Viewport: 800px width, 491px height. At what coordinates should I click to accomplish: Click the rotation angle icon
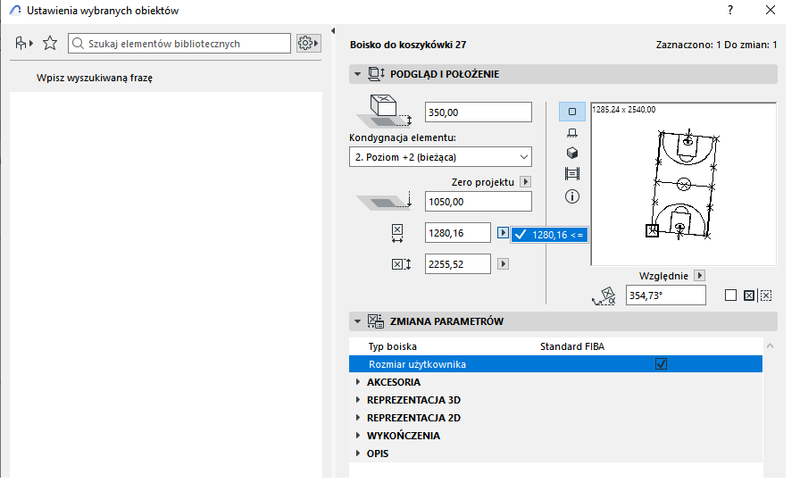click(604, 296)
